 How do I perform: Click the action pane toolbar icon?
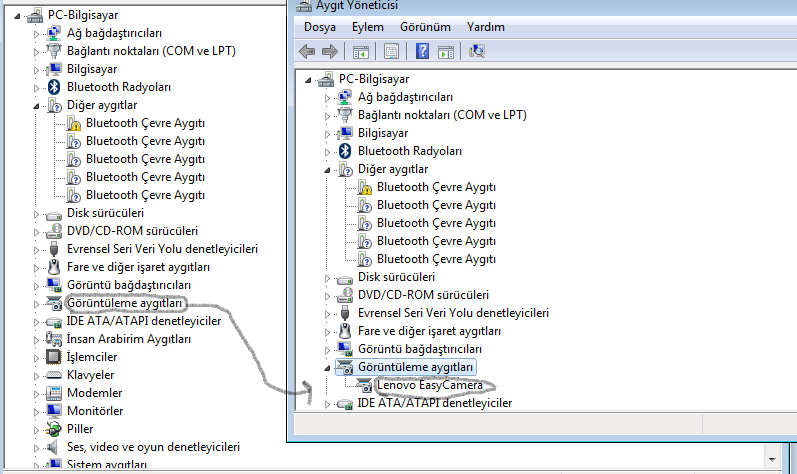click(446, 51)
